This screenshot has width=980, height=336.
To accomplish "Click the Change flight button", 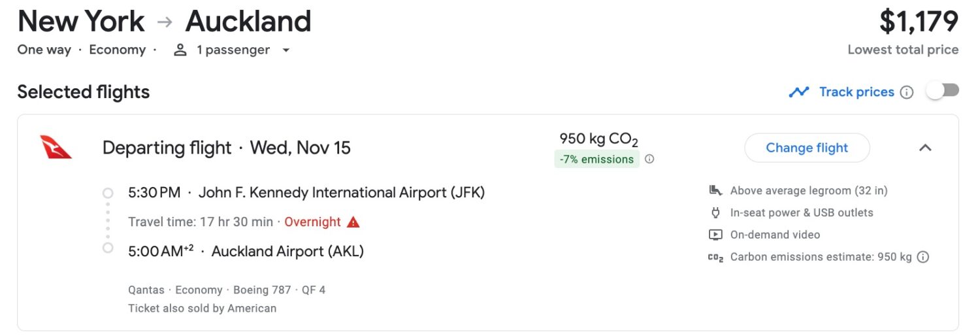I will point(807,148).
